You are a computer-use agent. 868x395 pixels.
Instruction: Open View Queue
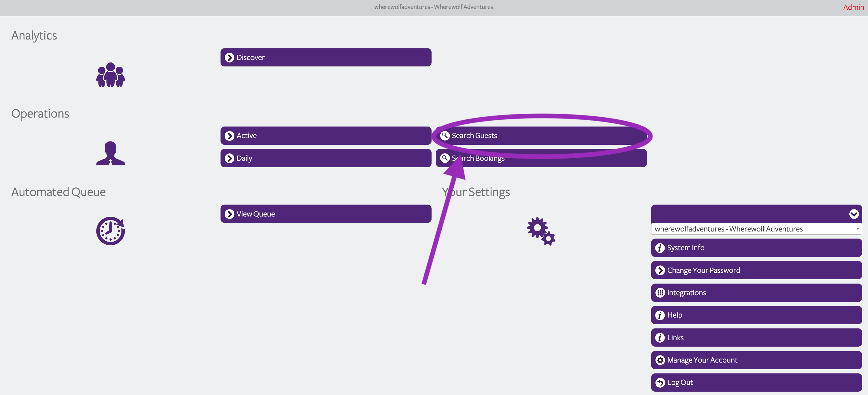click(x=326, y=214)
